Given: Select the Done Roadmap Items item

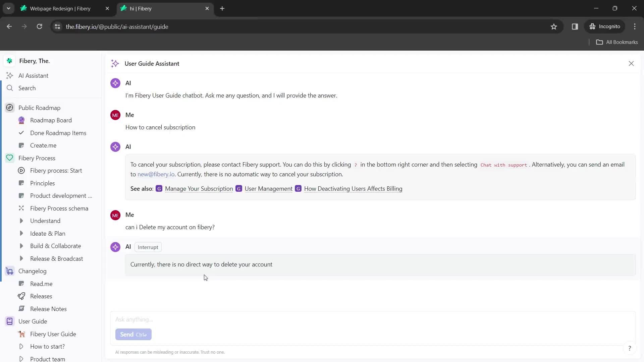Looking at the screenshot, I should (x=58, y=133).
